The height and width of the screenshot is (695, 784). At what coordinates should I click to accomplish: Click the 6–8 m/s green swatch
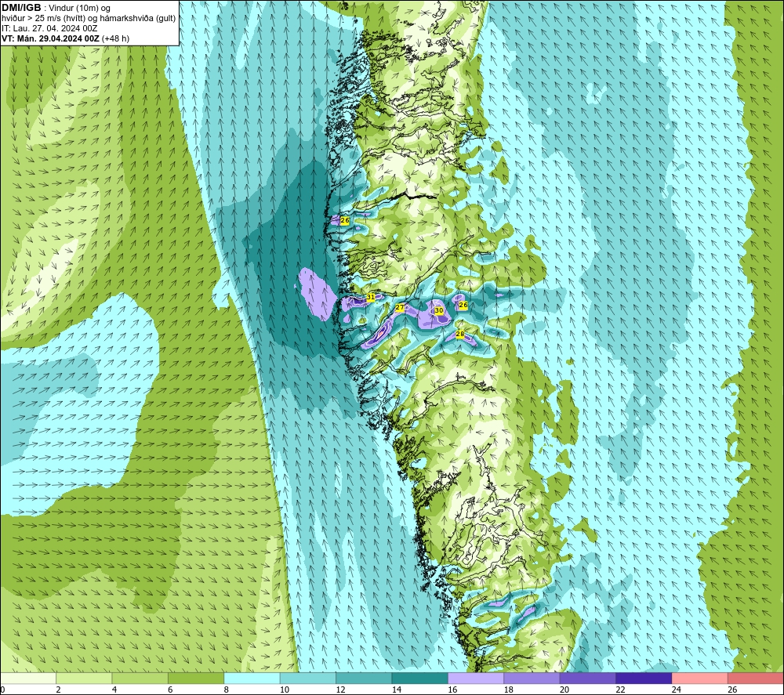point(196,678)
